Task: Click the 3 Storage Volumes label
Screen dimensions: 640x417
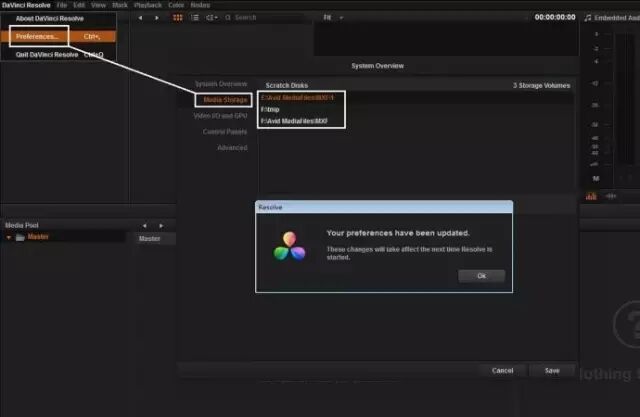Action: (542, 86)
